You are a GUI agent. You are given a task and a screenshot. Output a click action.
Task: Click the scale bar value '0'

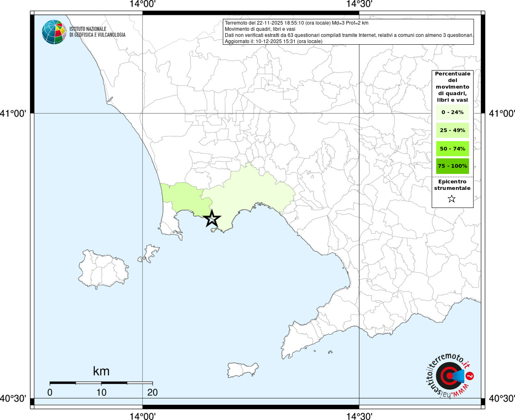pos(50,393)
